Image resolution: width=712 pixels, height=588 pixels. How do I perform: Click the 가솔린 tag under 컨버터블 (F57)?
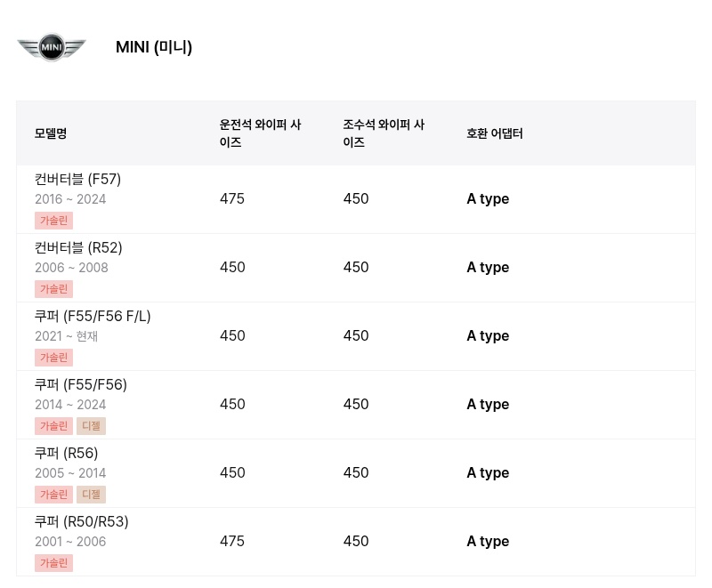coord(53,221)
